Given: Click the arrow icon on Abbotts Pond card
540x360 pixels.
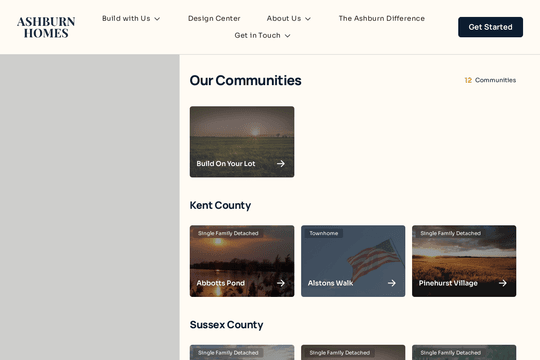Looking at the screenshot, I should pos(281,283).
